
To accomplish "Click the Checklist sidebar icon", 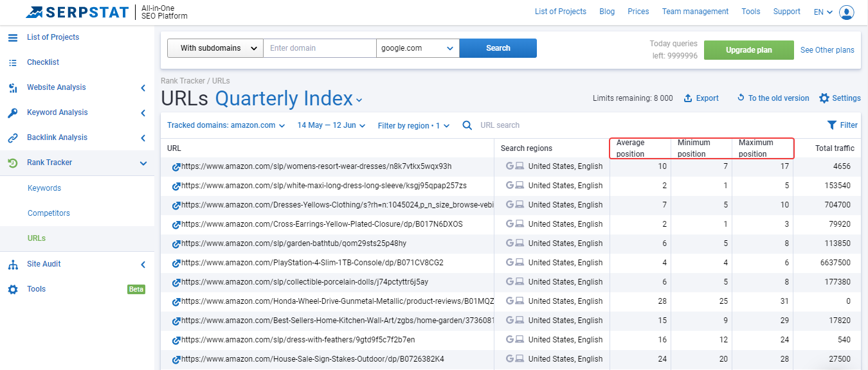I will tap(13, 62).
